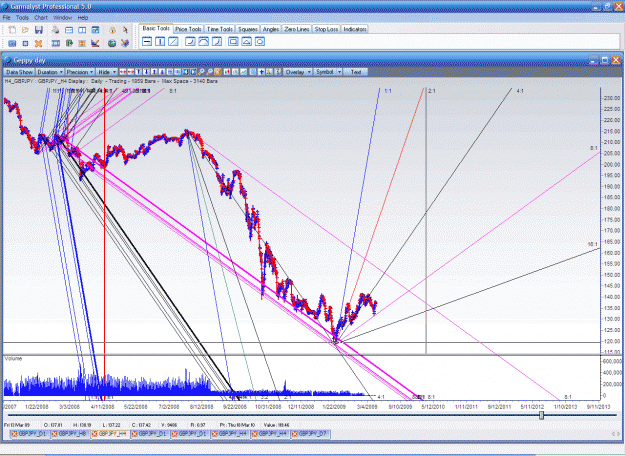
Task: Select the rectangle drawing tool
Action: coord(233,41)
